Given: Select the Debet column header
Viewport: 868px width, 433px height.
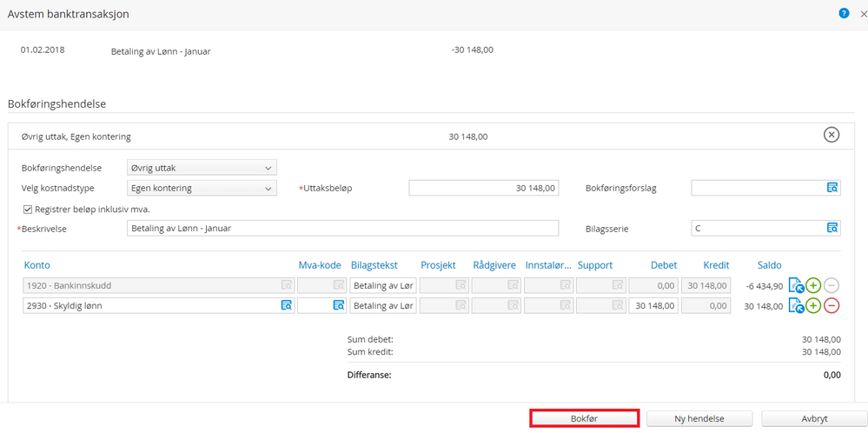Looking at the screenshot, I should point(663,265).
